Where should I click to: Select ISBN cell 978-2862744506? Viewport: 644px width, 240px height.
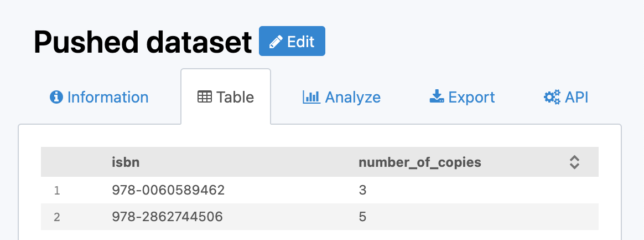coord(167,217)
